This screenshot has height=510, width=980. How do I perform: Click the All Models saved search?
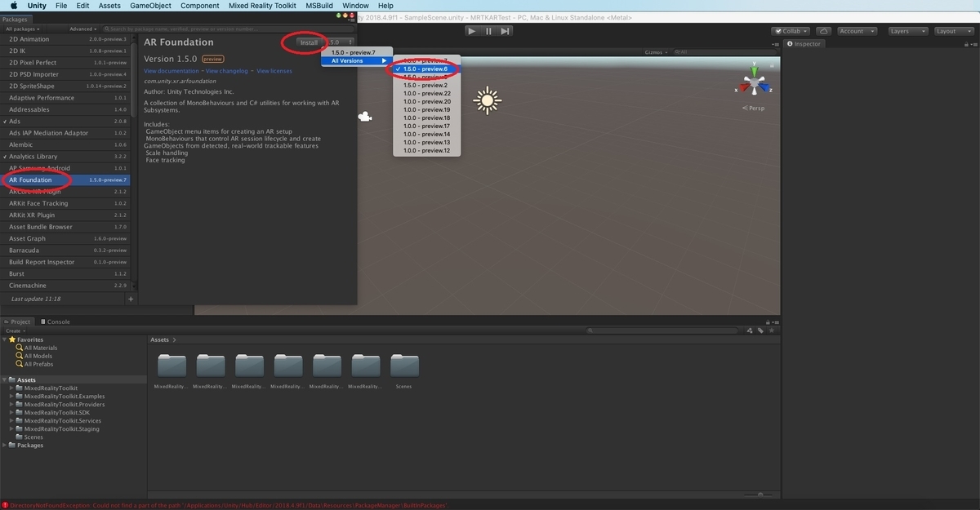pos(38,356)
